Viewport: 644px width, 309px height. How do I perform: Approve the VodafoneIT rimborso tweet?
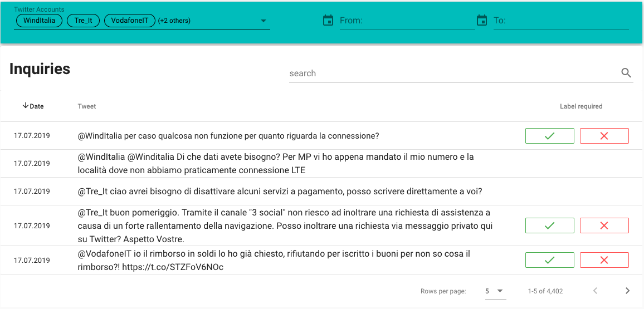[x=549, y=260]
